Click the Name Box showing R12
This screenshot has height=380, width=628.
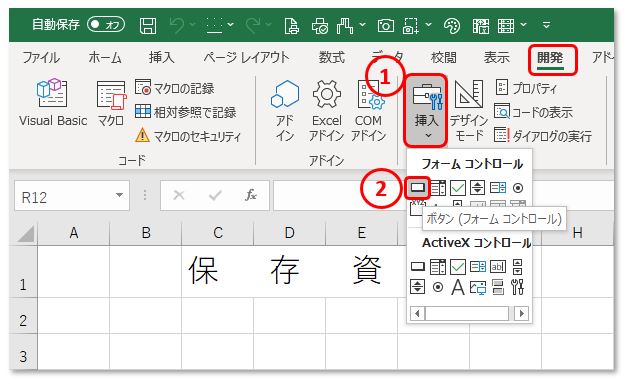coord(72,196)
